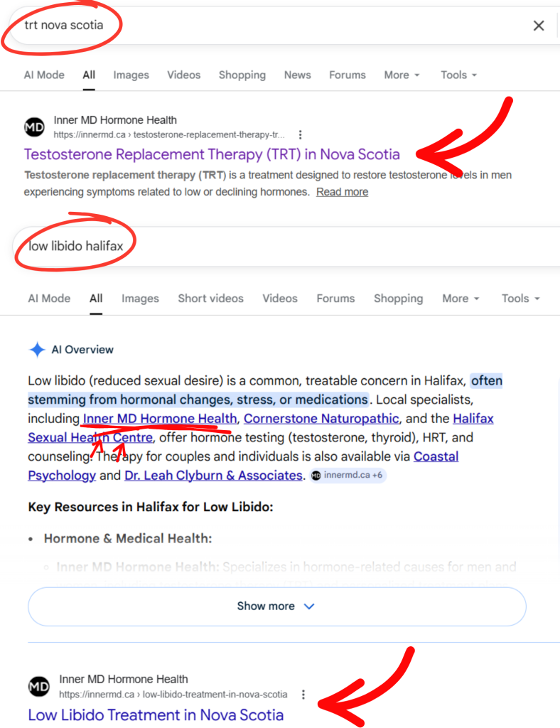The width and height of the screenshot is (560, 728).
Task: Open 'Low Libido Treatment in Nova Scotia' result
Action: coord(156,715)
